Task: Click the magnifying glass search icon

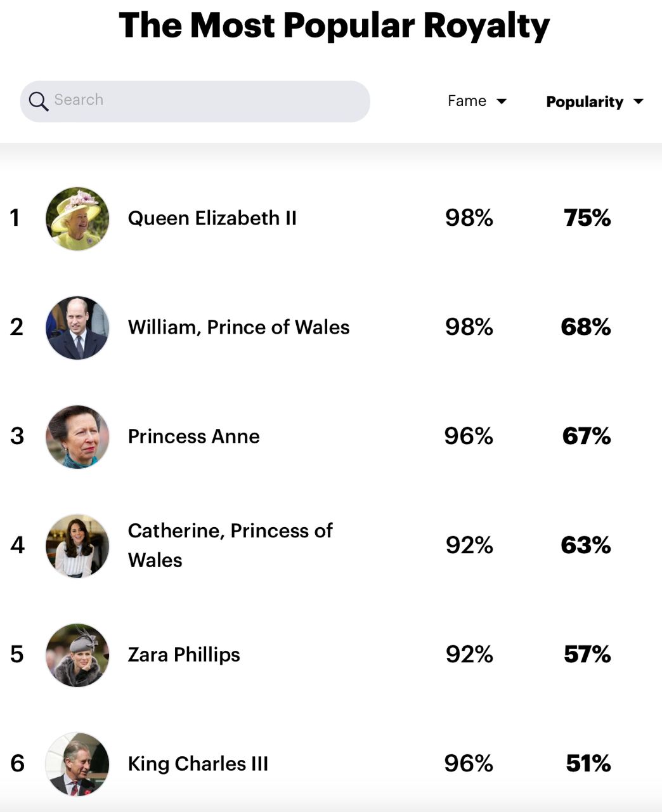Action: [x=38, y=101]
